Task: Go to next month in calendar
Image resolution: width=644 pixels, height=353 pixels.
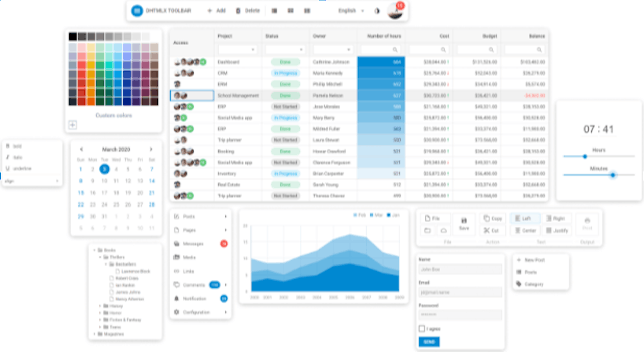Action: click(x=151, y=149)
